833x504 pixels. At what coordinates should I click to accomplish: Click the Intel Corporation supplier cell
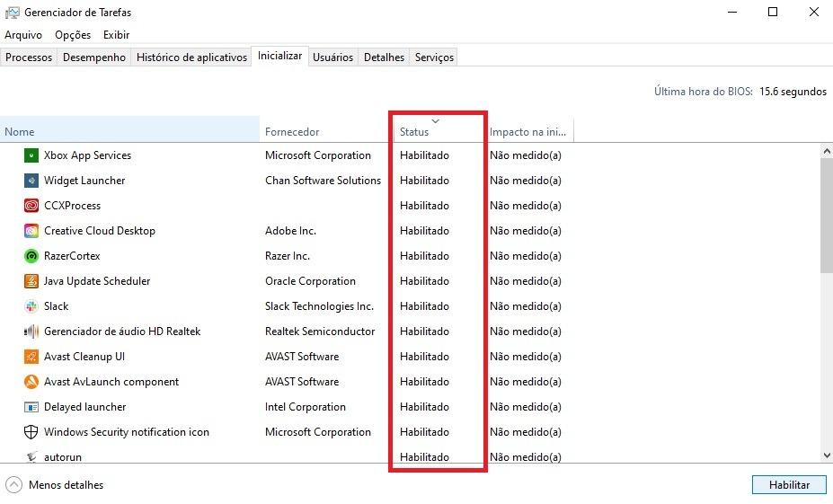[306, 407]
